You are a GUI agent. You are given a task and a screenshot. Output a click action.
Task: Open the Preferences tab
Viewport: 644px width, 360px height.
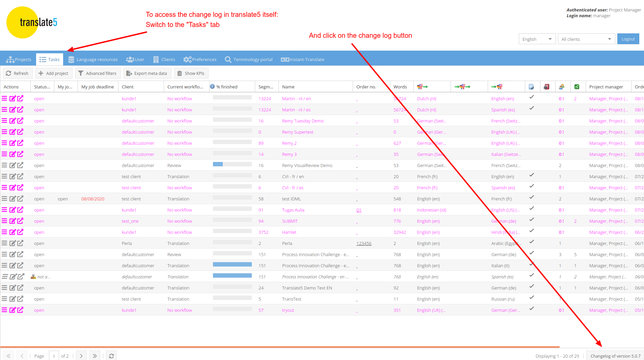tap(200, 59)
